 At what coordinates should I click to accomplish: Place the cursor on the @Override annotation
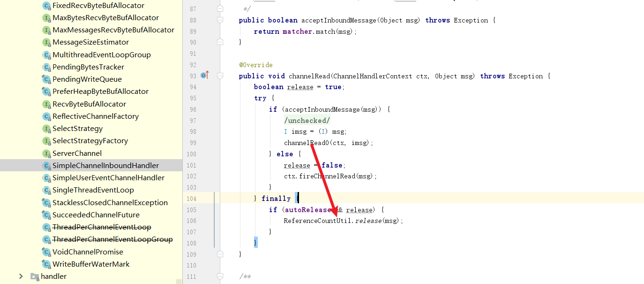point(255,65)
